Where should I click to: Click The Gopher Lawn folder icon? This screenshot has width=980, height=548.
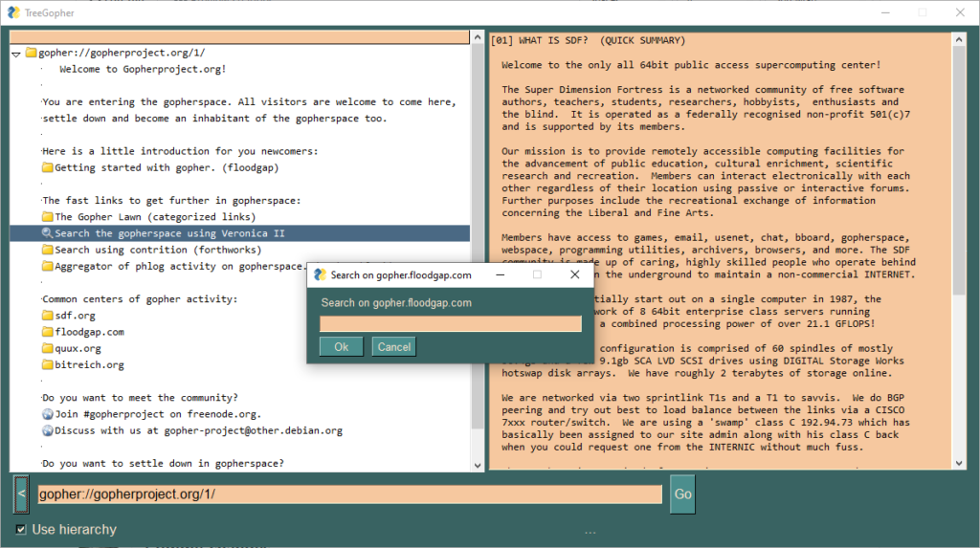click(x=48, y=217)
